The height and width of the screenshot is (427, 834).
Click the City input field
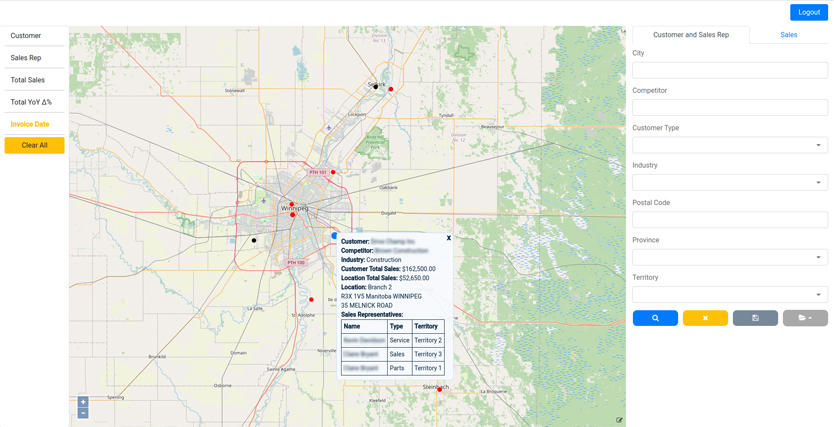(730, 70)
